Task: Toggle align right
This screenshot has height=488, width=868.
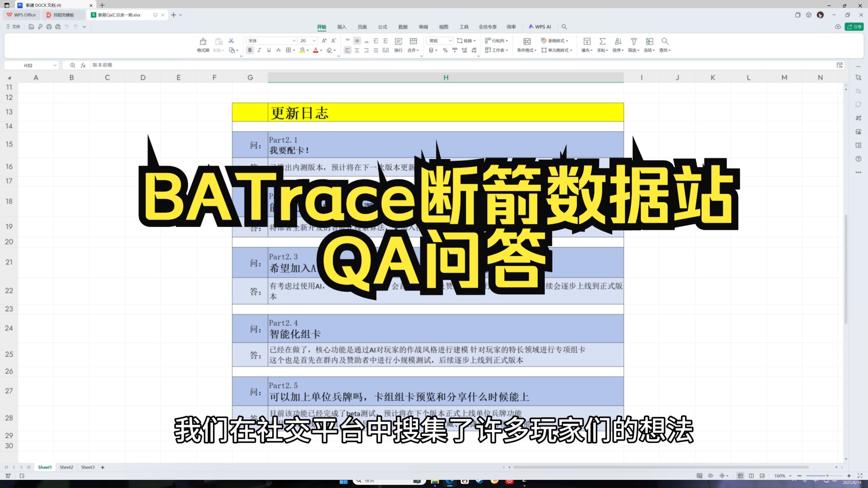Action: pyautogui.click(x=367, y=50)
